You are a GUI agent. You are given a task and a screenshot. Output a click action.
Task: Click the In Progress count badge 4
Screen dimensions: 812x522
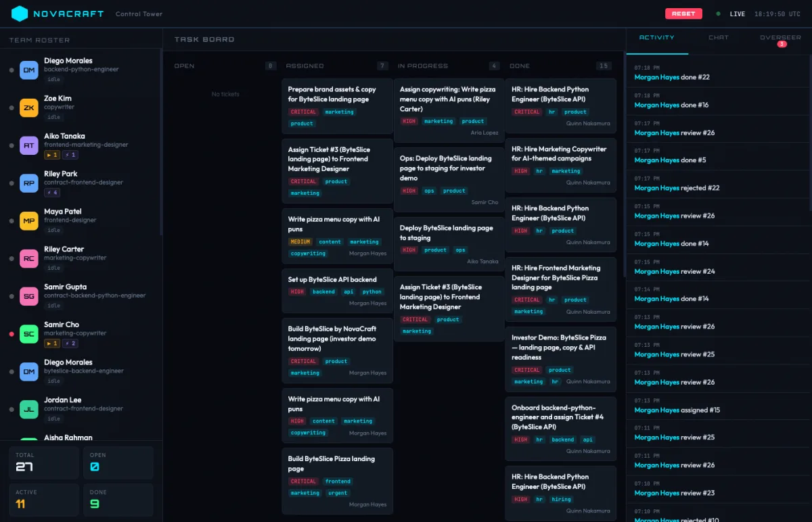click(x=495, y=66)
